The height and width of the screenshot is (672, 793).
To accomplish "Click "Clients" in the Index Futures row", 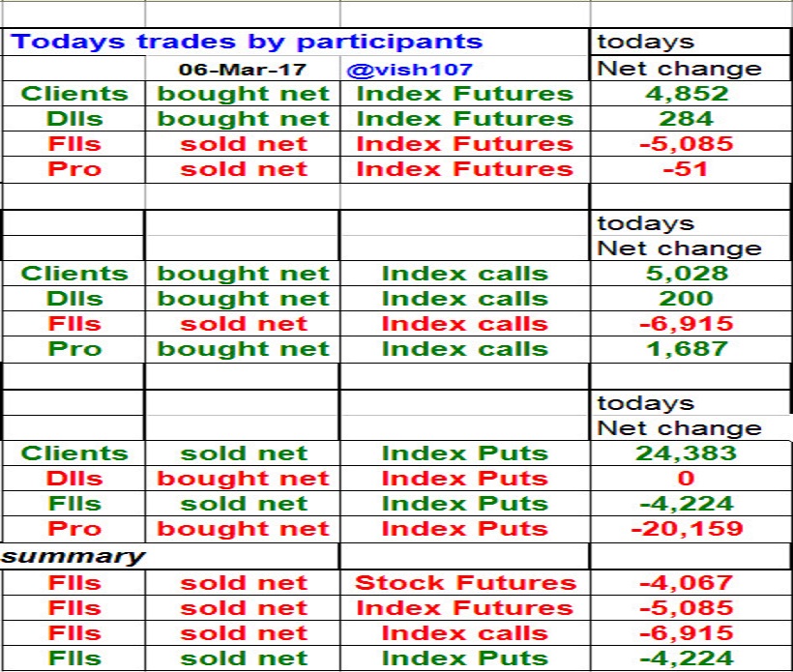I will point(74,94).
